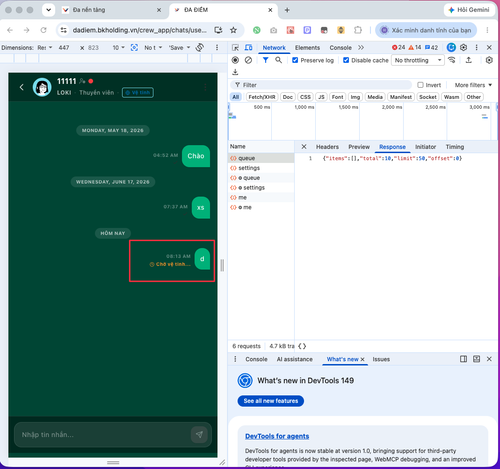Screen dimensions: 500x469
Task: Send message with paper plane icon
Action: pyautogui.click(x=199, y=434)
